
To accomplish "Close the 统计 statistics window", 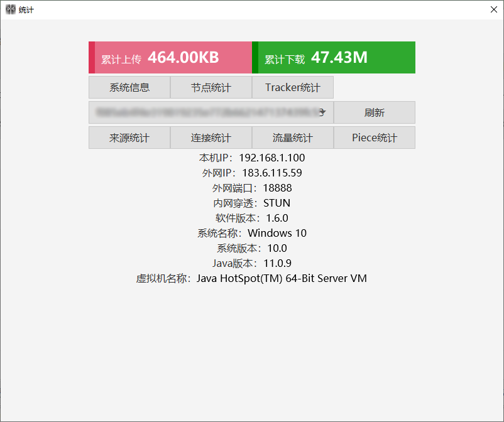I will point(493,9).
